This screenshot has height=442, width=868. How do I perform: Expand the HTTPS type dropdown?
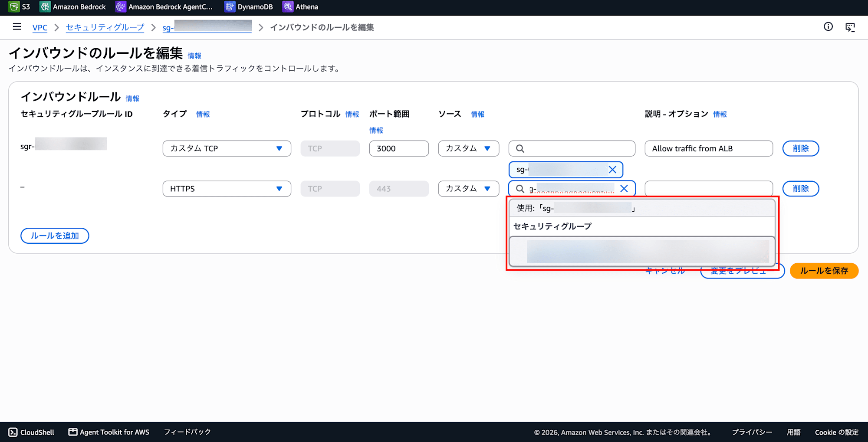[227, 189]
